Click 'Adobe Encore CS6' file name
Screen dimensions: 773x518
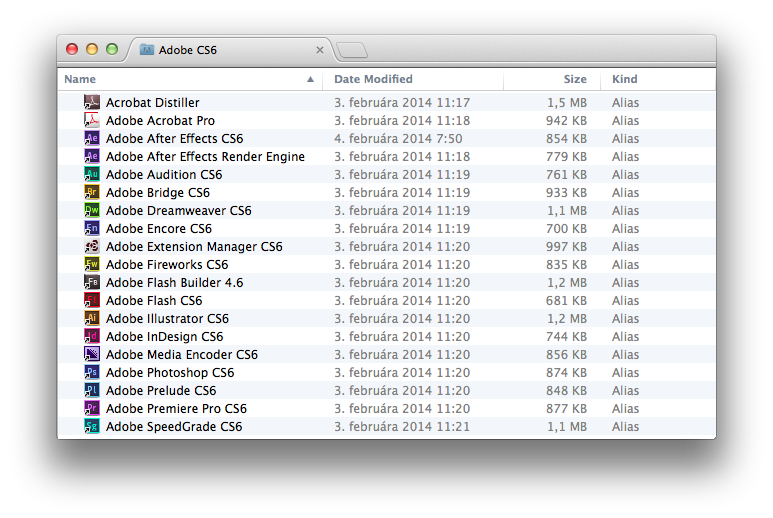point(159,228)
